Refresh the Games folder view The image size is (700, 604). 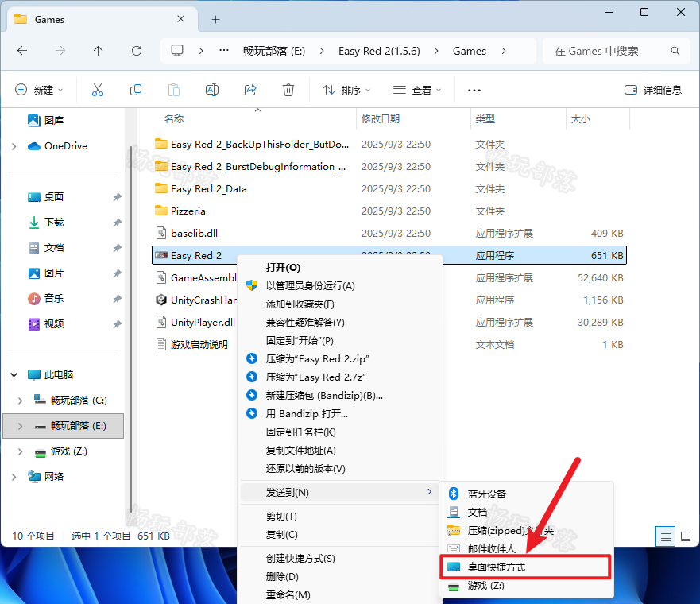pos(137,51)
